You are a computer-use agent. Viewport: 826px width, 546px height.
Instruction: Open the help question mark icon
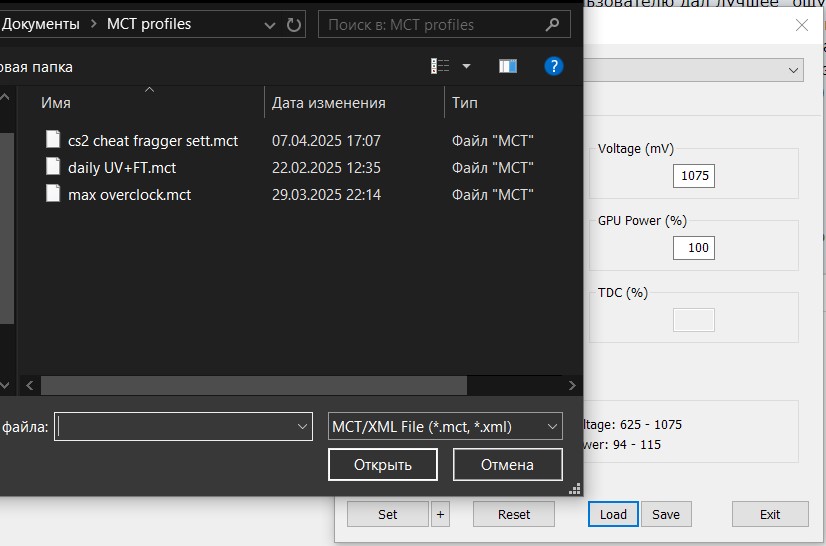[x=553, y=67]
